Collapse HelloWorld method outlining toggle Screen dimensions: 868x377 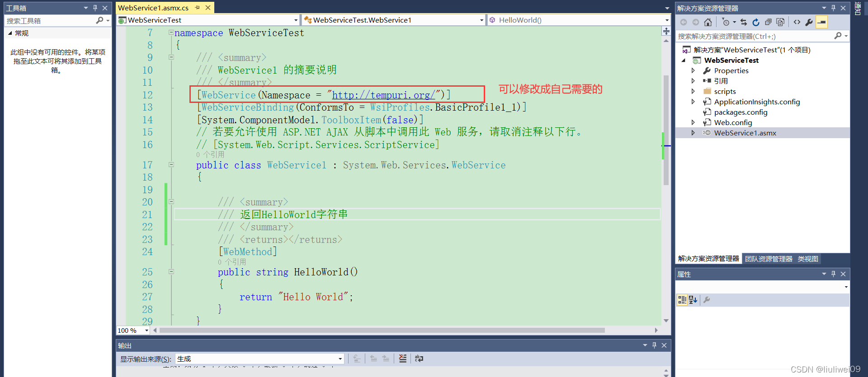(x=171, y=272)
